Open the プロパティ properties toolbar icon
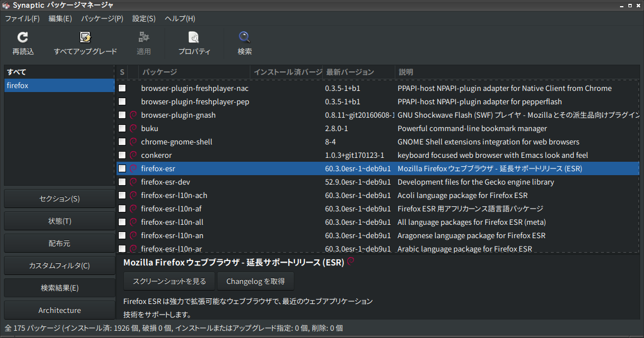This screenshot has width=644, height=338. pos(194,37)
